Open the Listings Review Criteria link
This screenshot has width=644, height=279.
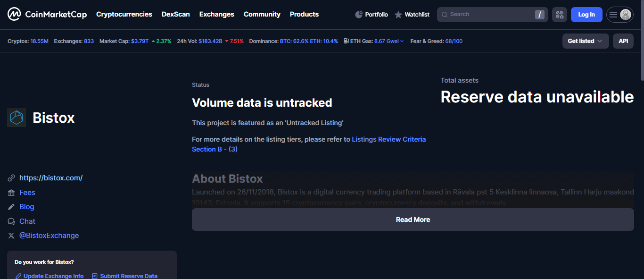point(388,139)
